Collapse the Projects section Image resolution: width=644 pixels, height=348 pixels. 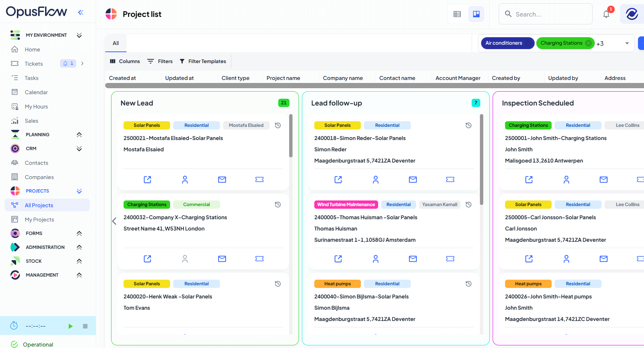point(79,191)
